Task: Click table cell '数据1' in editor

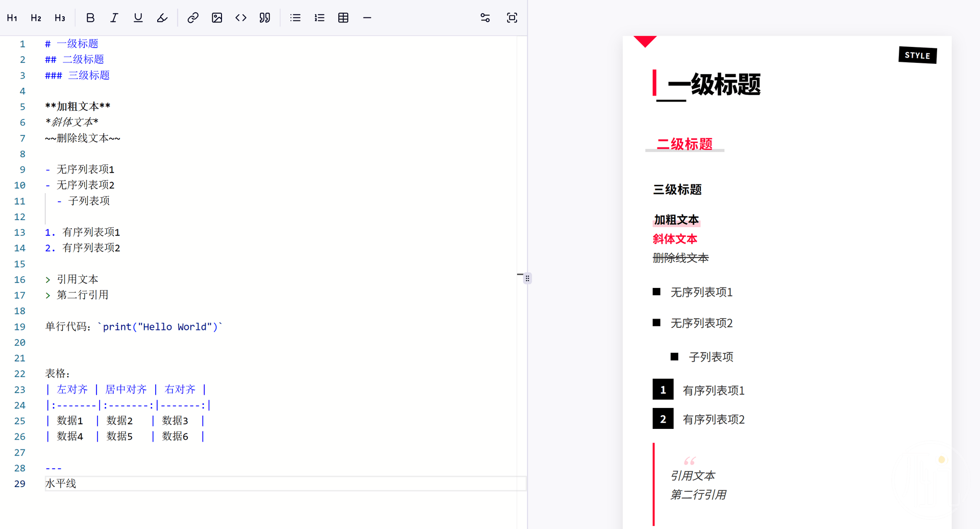Action: tap(70, 421)
